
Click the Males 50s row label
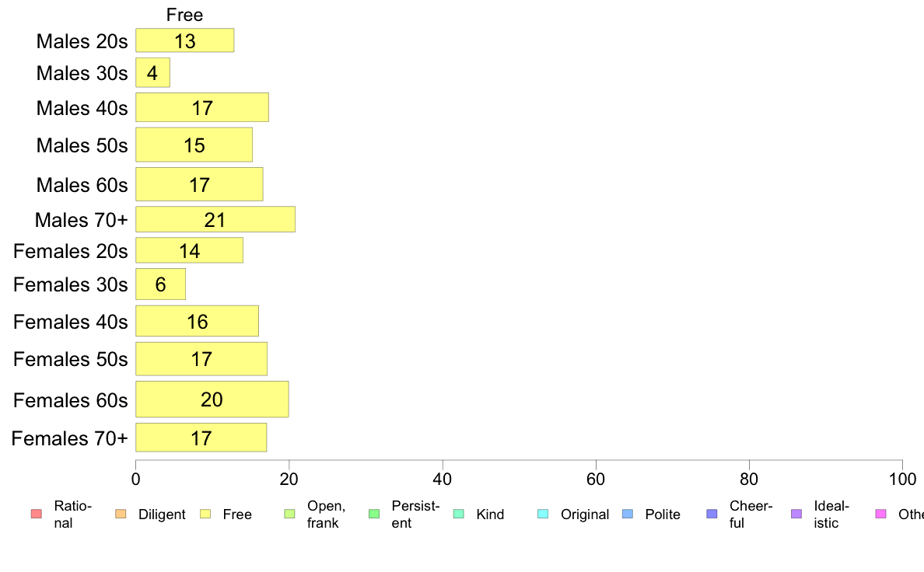[82, 145]
